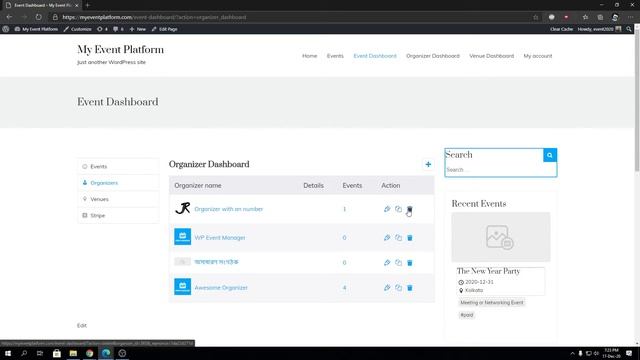Open browser profile avatar

coord(615,17)
